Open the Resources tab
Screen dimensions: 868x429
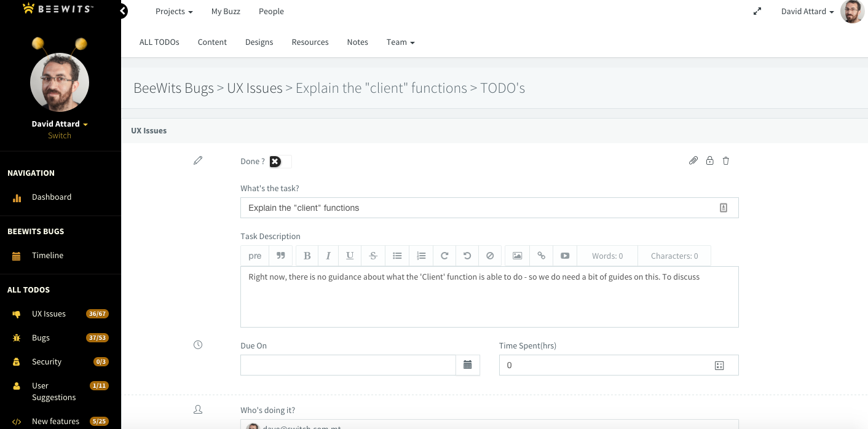point(310,42)
